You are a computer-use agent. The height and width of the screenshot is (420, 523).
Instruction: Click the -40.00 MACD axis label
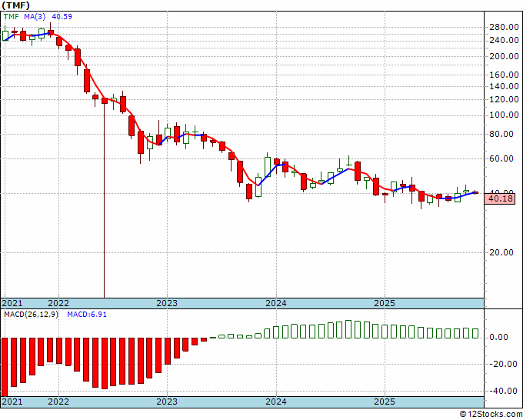[x=503, y=391]
